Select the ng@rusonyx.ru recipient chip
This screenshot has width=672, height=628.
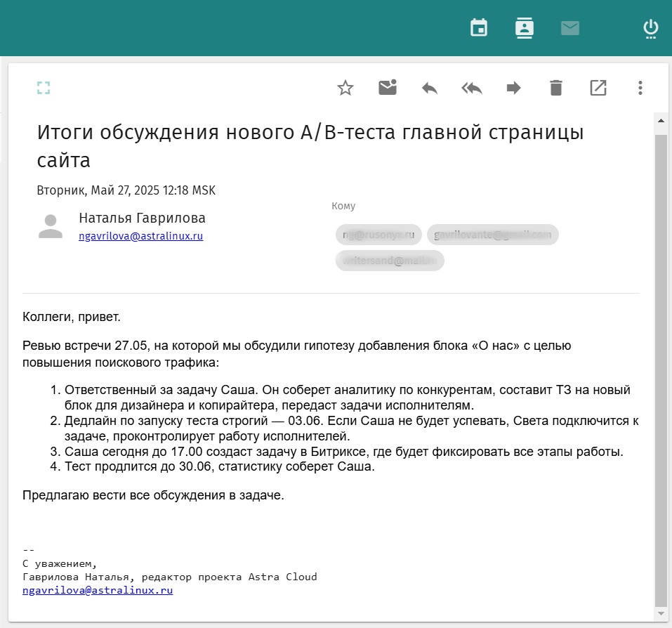pyautogui.click(x=378, y=235)
